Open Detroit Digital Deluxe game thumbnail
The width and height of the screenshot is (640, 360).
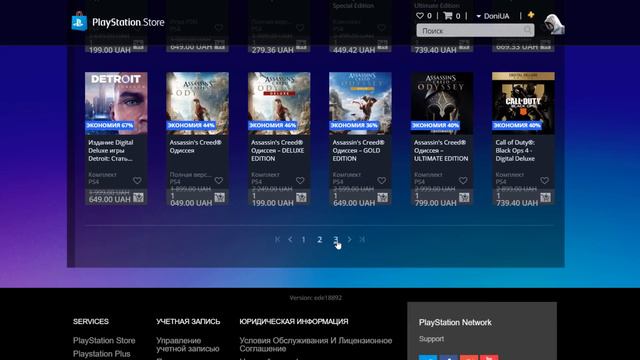(116, 103)
